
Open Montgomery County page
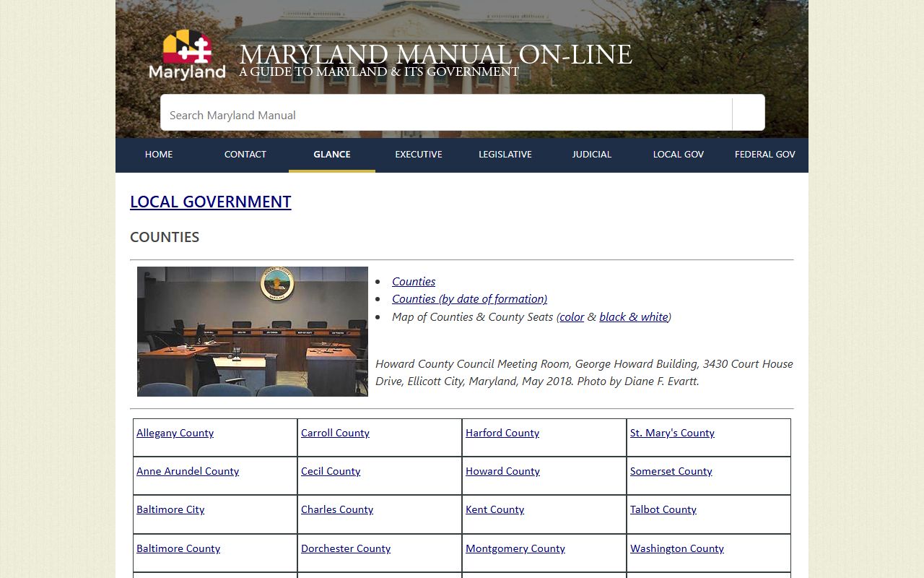click(515, 548)
